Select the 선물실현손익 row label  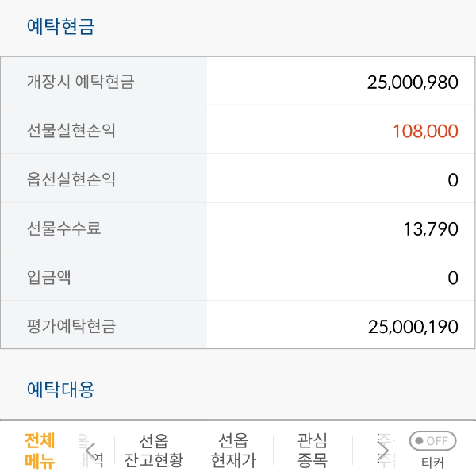click(71, 130)
